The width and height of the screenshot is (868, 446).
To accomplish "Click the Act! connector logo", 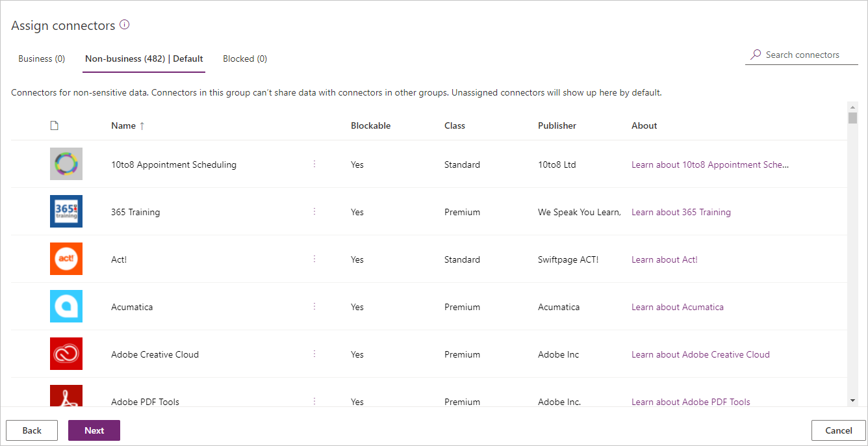I will click(66, 259).
